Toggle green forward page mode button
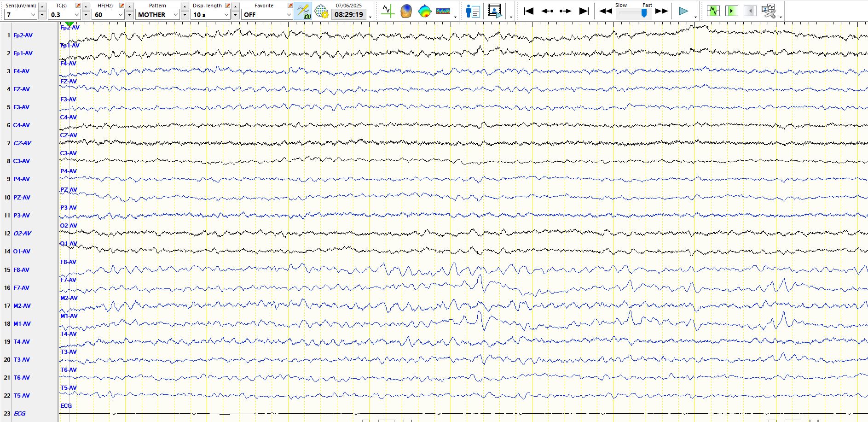 coord(731,11)
